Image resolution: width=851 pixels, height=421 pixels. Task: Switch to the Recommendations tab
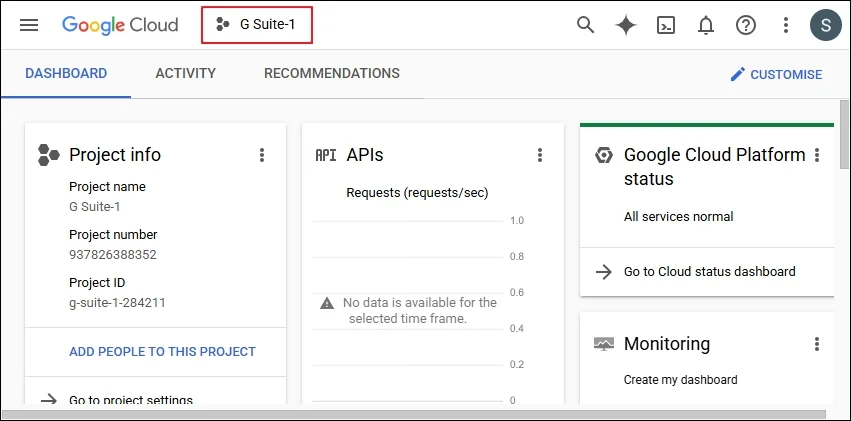click(x=332, y=73)
